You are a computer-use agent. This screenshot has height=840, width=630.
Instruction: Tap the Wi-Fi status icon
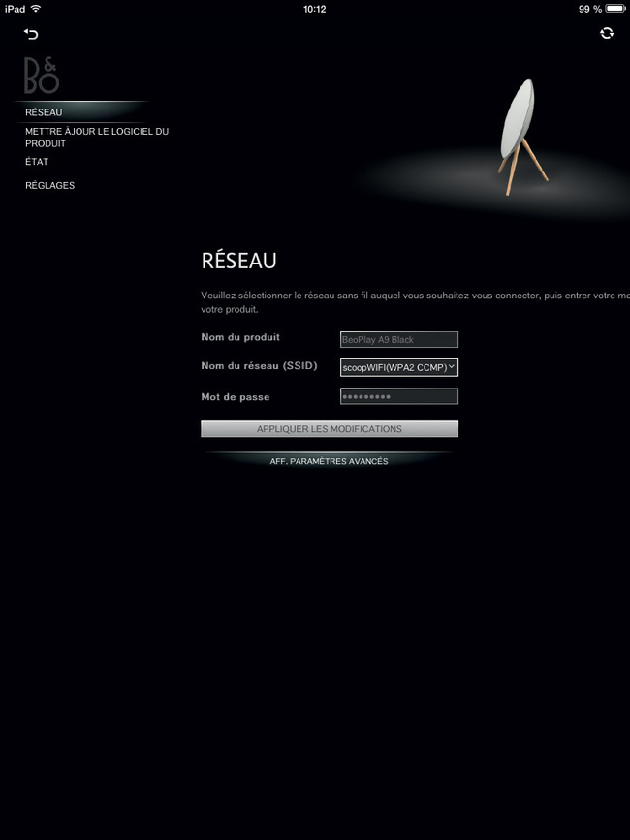click(36, 9)
